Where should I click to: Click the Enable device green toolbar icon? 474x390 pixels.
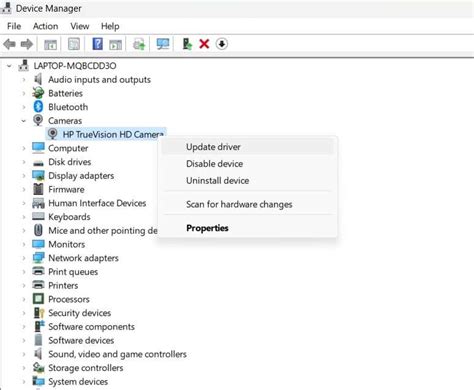[x=187, y=44]
